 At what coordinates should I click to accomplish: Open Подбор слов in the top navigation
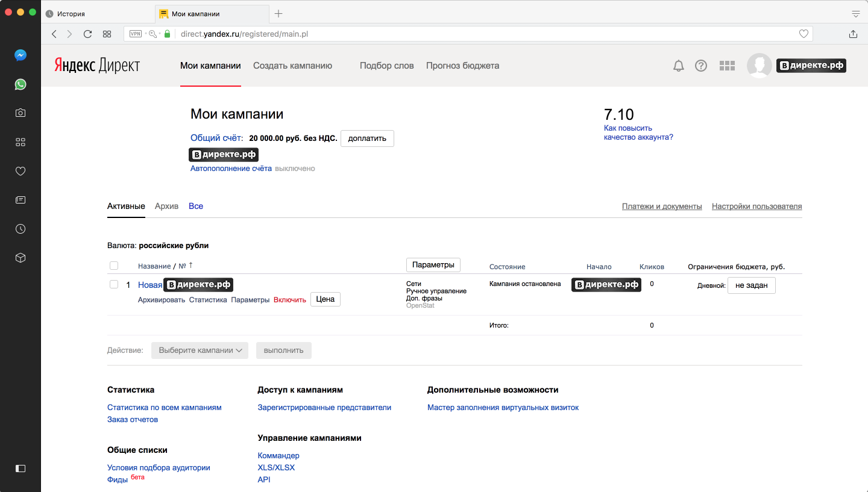(387, 66)
